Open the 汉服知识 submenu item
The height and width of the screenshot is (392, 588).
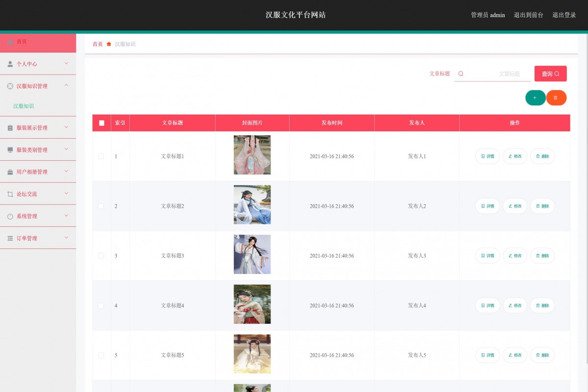tap(24, 106)
